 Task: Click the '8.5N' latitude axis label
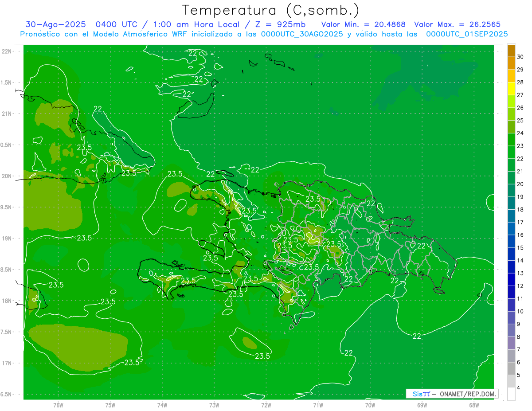coord(7,270)
